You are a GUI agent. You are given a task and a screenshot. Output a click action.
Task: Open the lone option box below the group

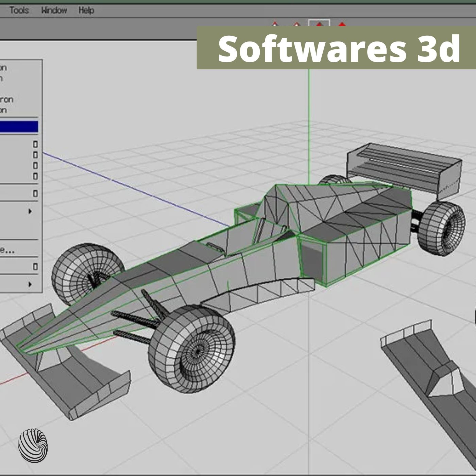click(x=35, y=193)
